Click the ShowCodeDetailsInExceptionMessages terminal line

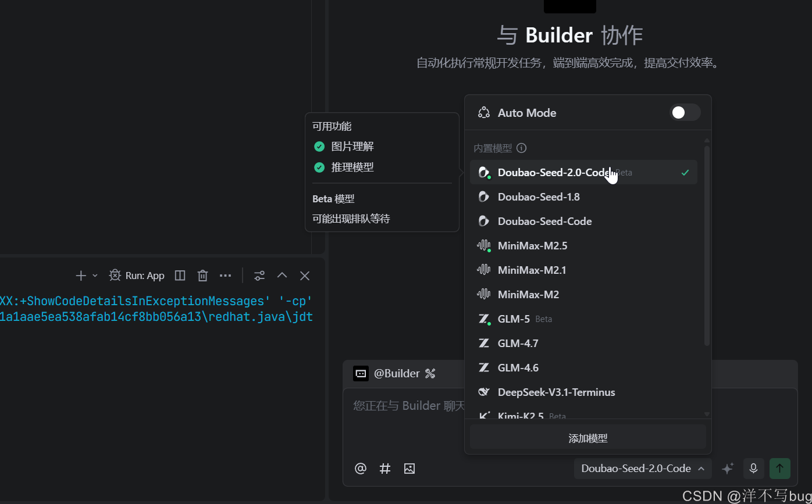coord(156,301)
